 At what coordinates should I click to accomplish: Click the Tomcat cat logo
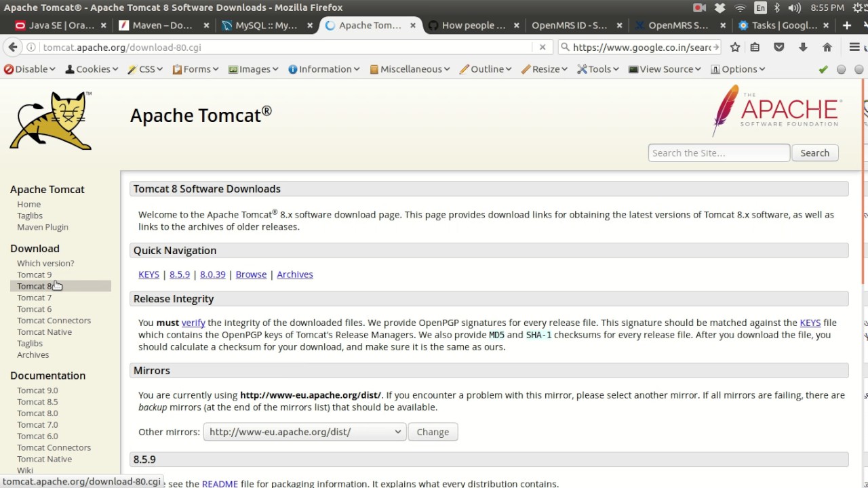point(51,121)
